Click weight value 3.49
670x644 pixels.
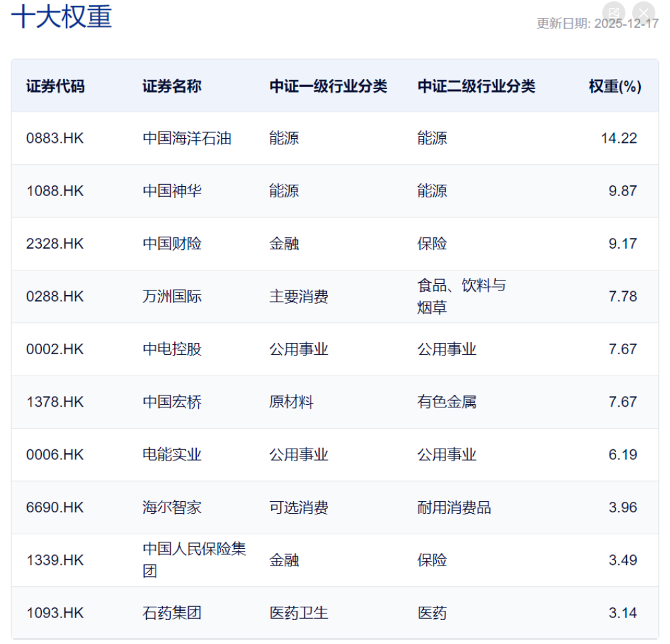coord(623,560)
